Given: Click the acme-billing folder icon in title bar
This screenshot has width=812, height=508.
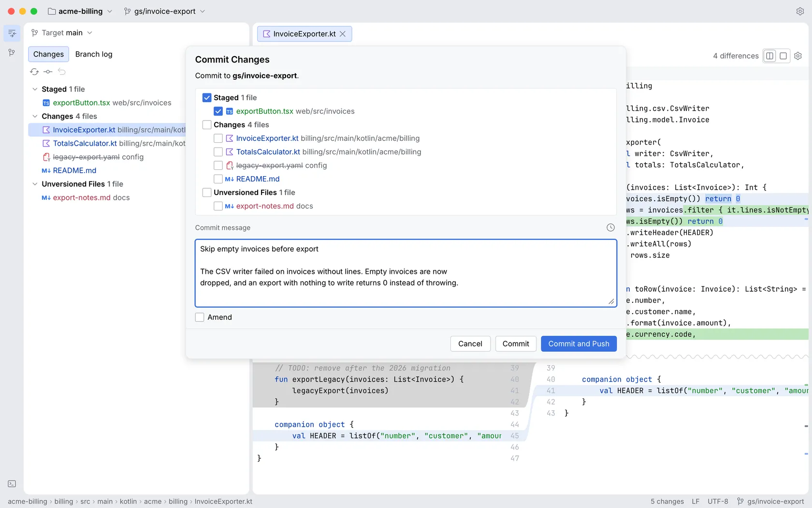Looking at the screenshot, I should (52, 11).
